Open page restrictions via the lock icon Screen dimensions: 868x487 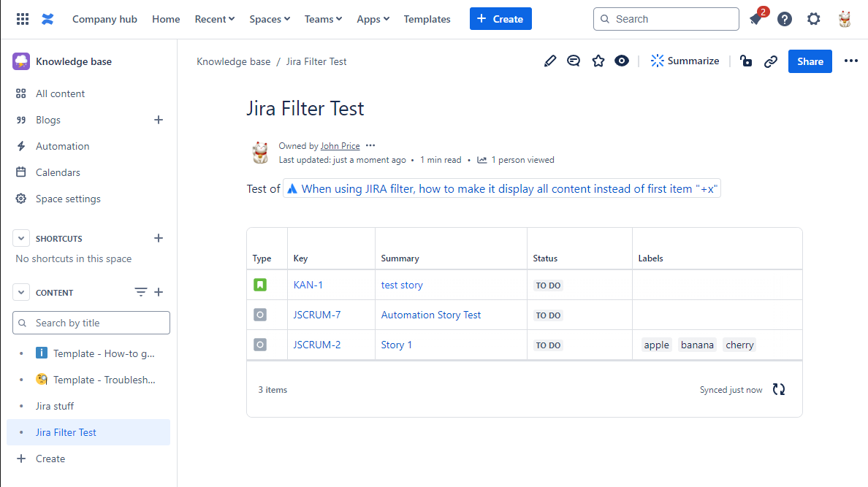point(746,61)
